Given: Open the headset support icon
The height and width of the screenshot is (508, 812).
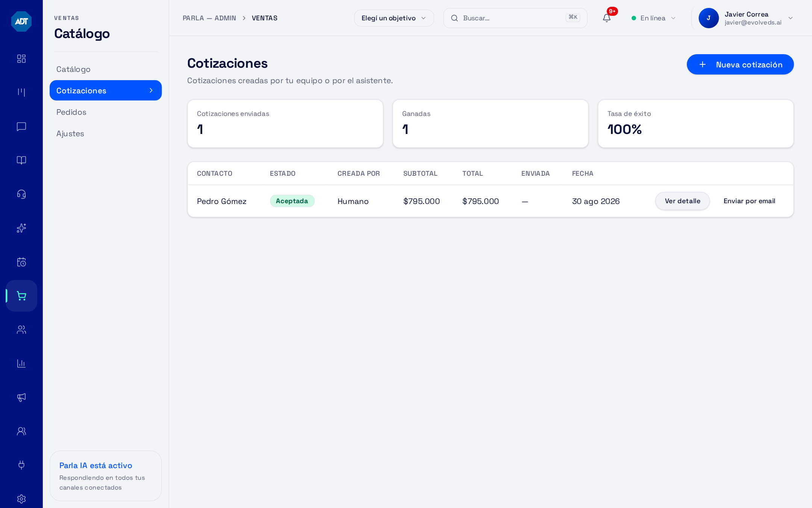Looking at the screenshot, I should click(21, 194).
